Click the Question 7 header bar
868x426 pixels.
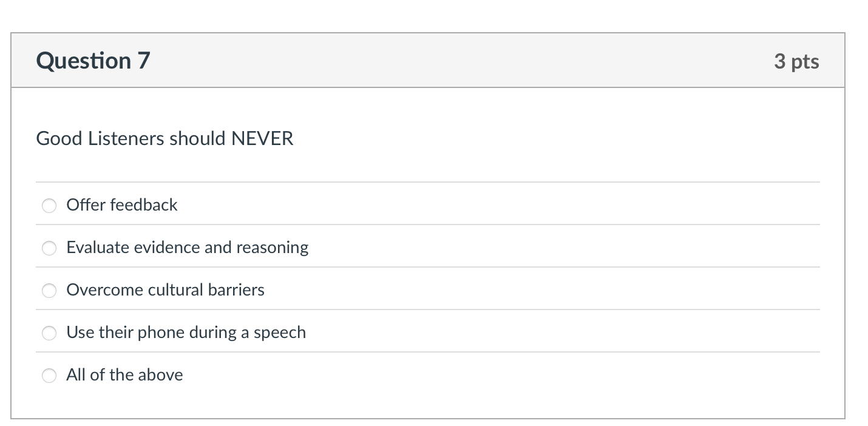point(425,60)
